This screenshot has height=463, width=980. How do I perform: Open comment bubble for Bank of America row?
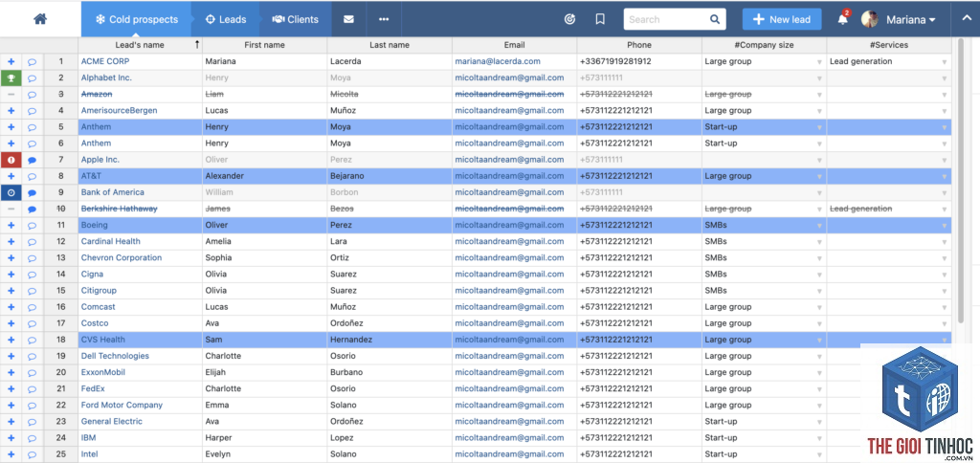click(32, 192)
